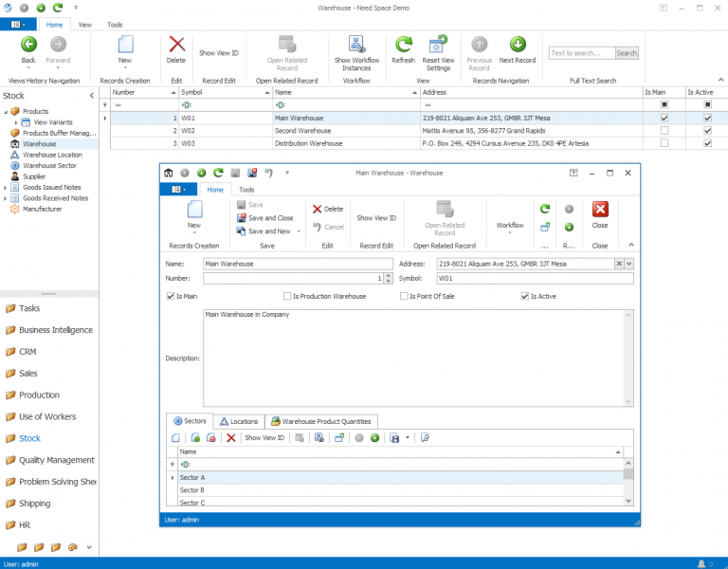Click Save and Close in record window
The width and height of the screenshot is (728, 569).
click(x=270, y=218)
